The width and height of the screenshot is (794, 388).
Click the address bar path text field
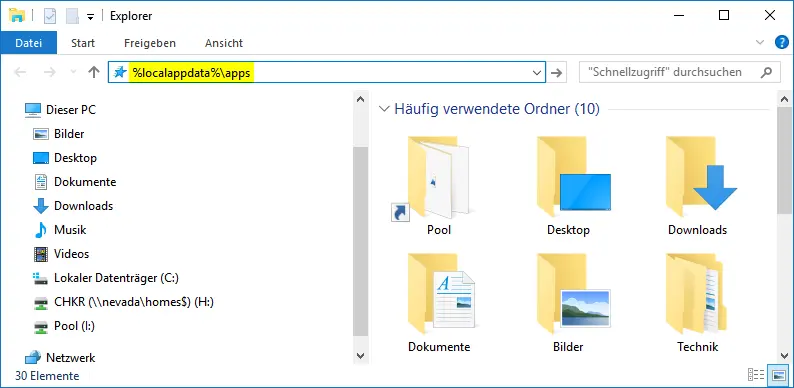pos(327,72)
